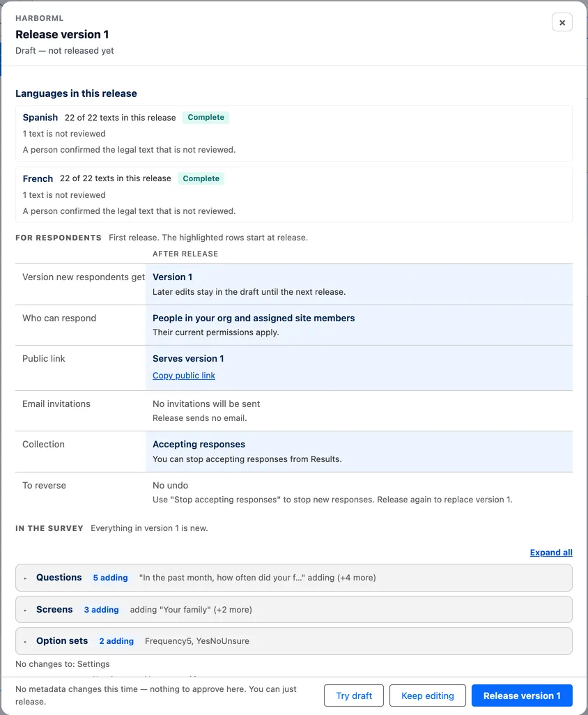Click 'Frequency5, YesNoUnsure' text
The image size is (588, 715).
point(197,641)
